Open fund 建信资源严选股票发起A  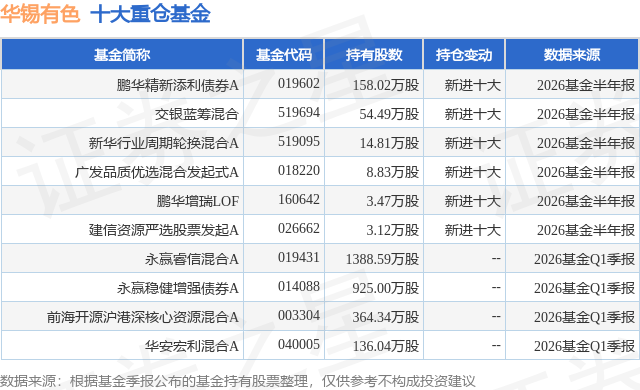point(164,230)
